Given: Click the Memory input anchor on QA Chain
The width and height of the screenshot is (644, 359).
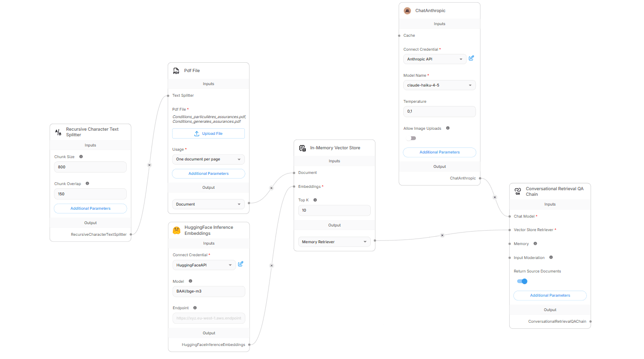Looking at the screenshot, I should point(510,244).
